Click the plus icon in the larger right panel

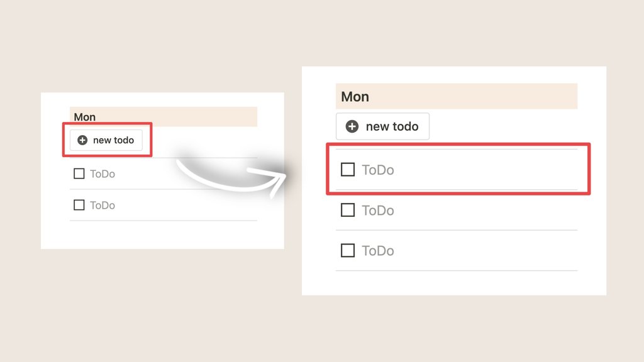352,126
